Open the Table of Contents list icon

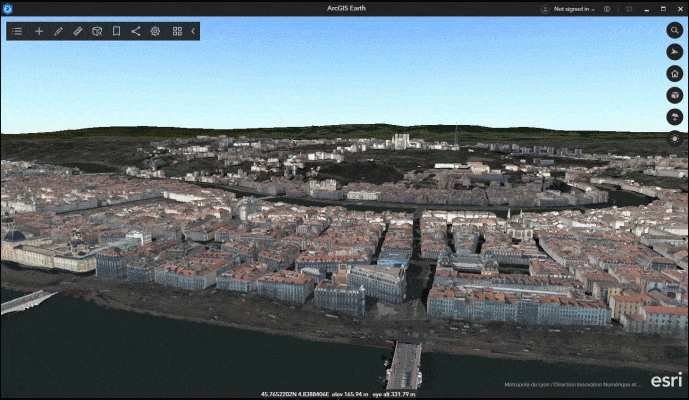[17, 31]
